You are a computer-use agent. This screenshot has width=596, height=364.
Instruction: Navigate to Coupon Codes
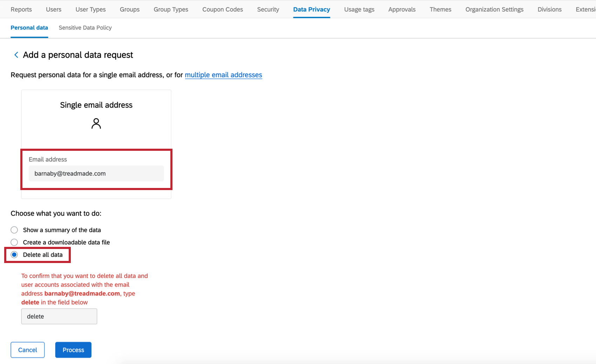(x=222, y=9)
